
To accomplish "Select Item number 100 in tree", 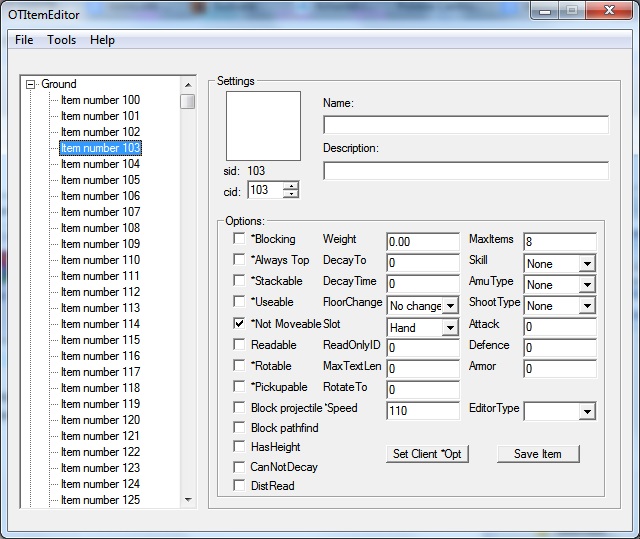I will tap(100, 100).
